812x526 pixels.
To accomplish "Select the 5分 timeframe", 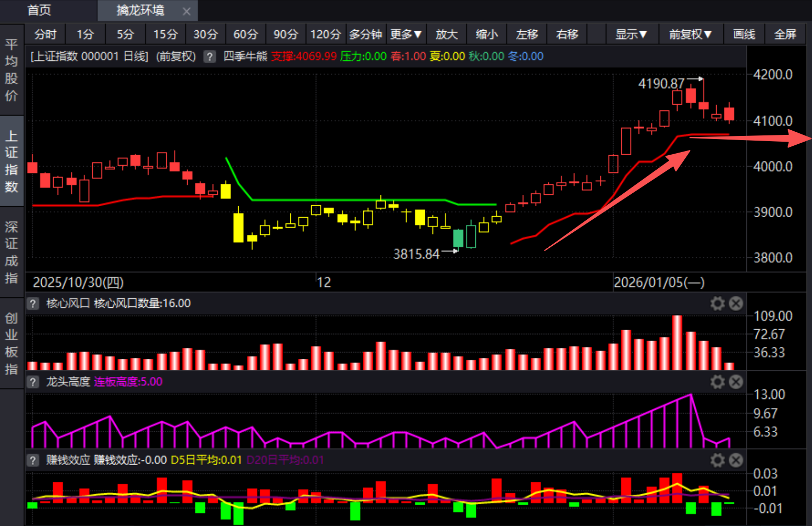I will pos(126,34).
